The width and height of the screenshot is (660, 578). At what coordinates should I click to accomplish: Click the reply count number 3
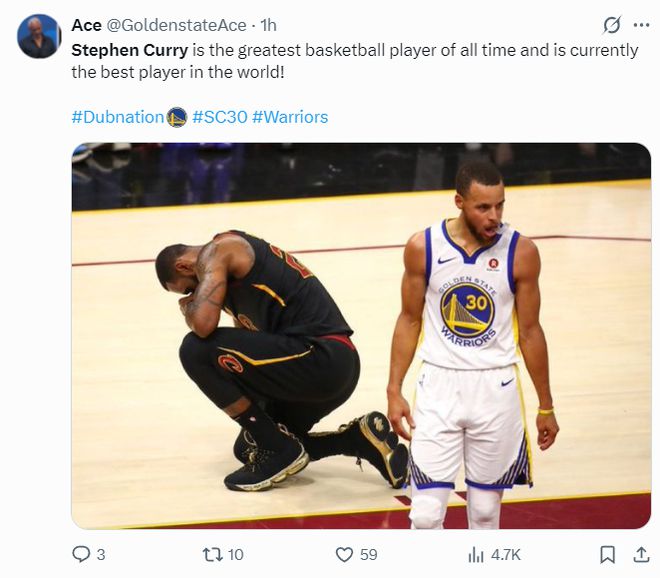point(101,555)
